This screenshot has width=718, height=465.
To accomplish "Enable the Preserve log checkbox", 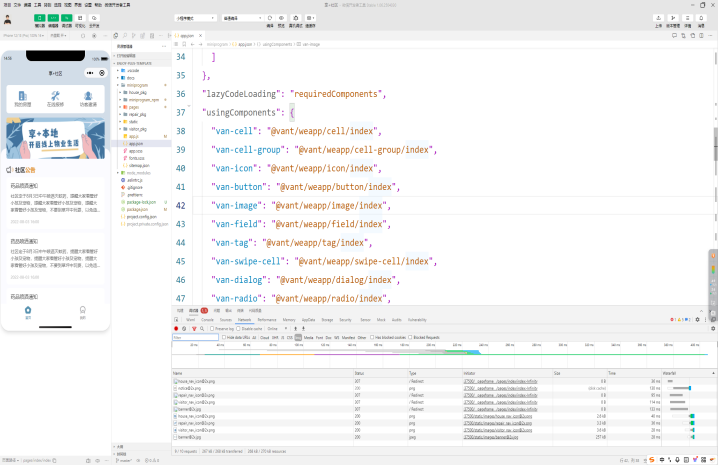I will [212, 328].
